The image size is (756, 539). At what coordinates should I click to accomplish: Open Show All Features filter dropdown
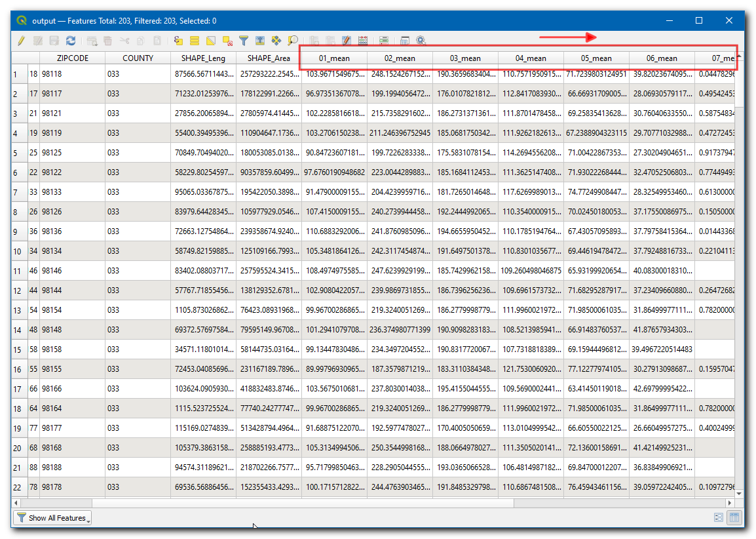[x=52, y=518]
